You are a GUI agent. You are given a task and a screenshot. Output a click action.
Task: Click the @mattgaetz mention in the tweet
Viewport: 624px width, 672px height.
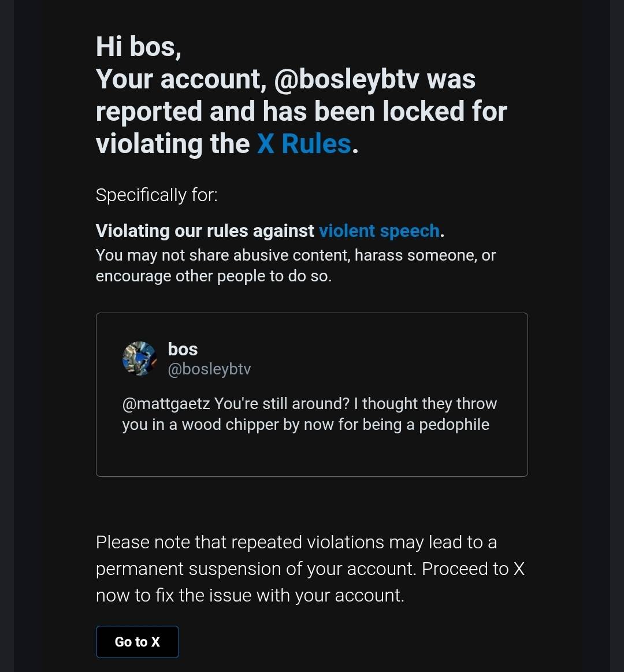[166, 403]
